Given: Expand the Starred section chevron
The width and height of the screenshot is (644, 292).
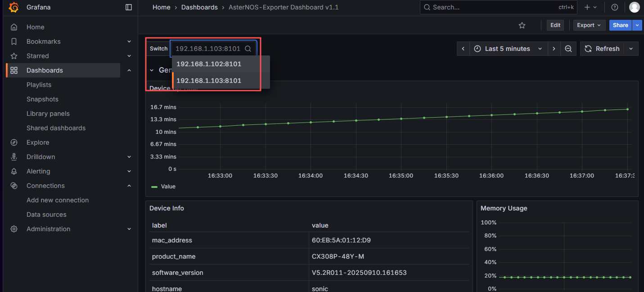Looking at the screenshot, I should (x=129, y=56).
